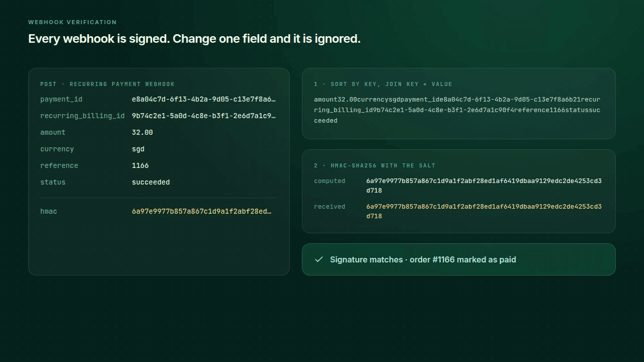Image resolution: width=644 pixels, height=362 pixels.
Task: Select the recurring_billing_id value starting 9b74c2e1
Action: pyautogui.click(x=204, y=116)
